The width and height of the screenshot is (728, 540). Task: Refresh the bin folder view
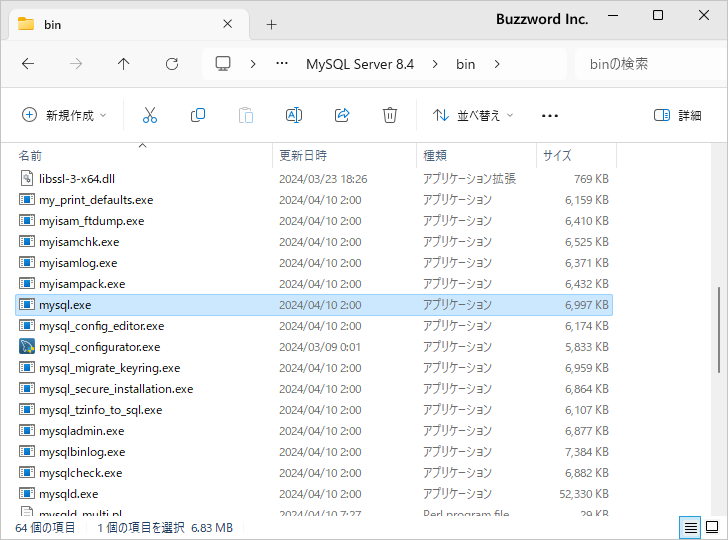coord(172,64)
